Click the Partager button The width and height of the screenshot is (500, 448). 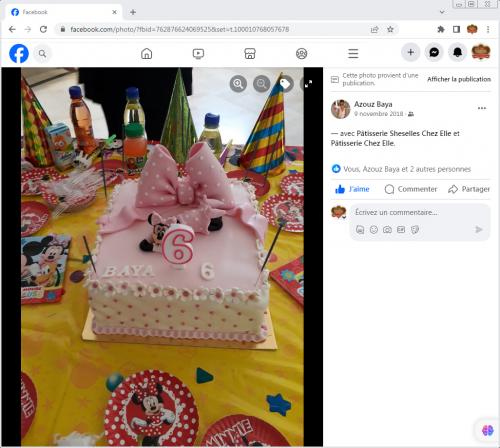pyautogui.click(x=469, y=189)
